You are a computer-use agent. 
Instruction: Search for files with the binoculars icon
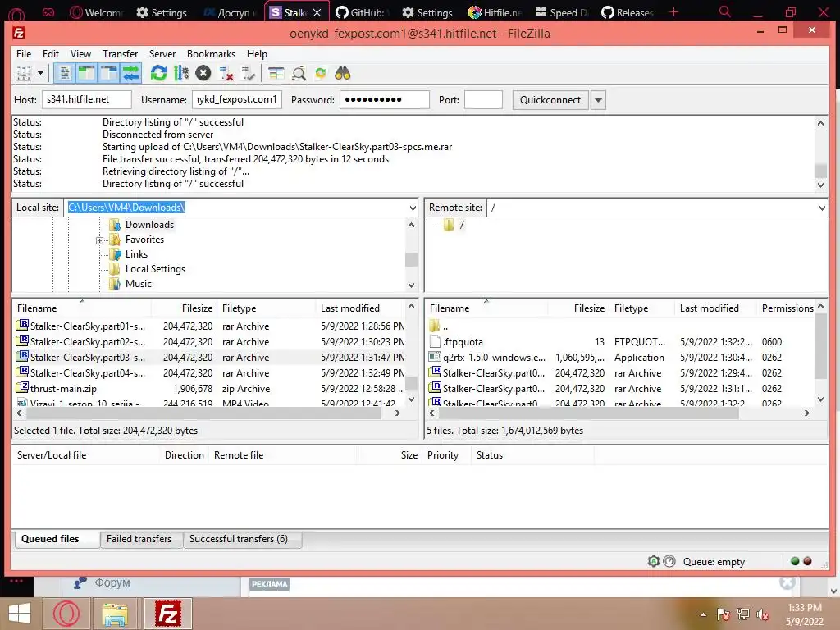coord(343,73)
